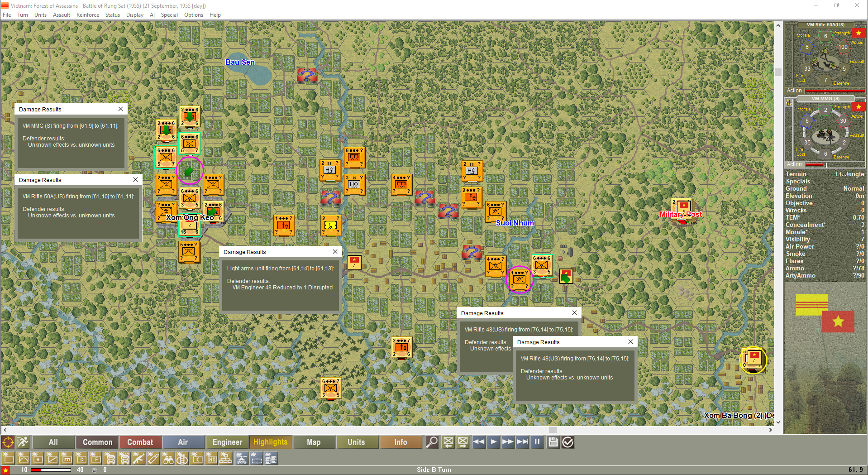Viewport: 868px width, 475px height.
Task: Click the 'Lt. Jungle' terrain value
Action: 850,174
